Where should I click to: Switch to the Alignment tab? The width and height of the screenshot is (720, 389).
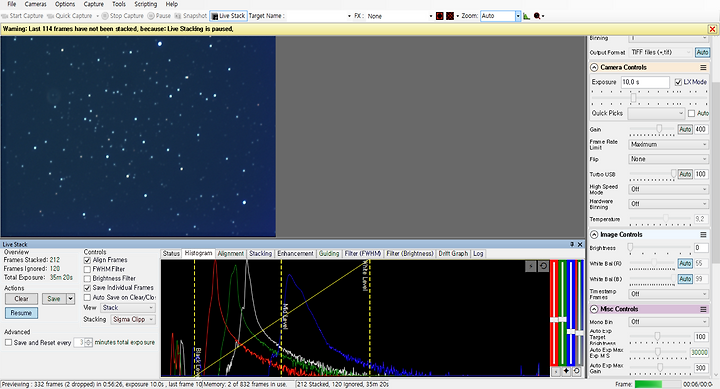tap(231, 254)
